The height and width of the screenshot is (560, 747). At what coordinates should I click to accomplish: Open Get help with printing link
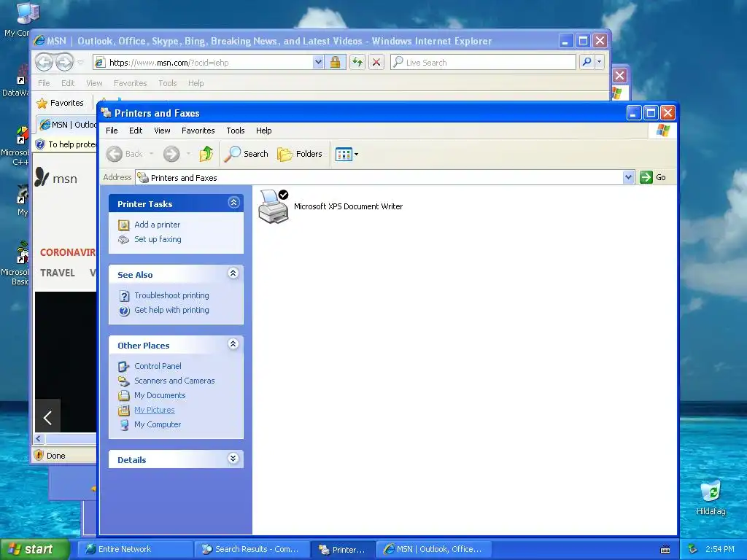point(171,310)
